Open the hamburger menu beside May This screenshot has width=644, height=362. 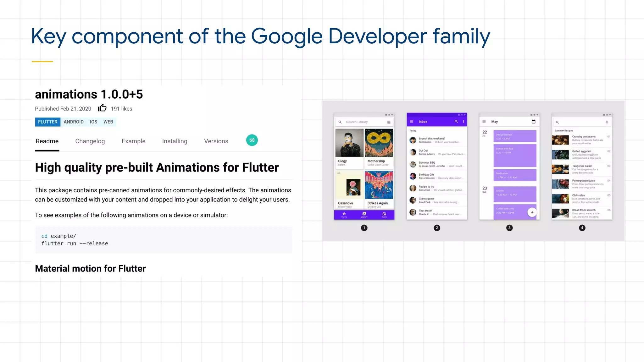pos(484,122)
